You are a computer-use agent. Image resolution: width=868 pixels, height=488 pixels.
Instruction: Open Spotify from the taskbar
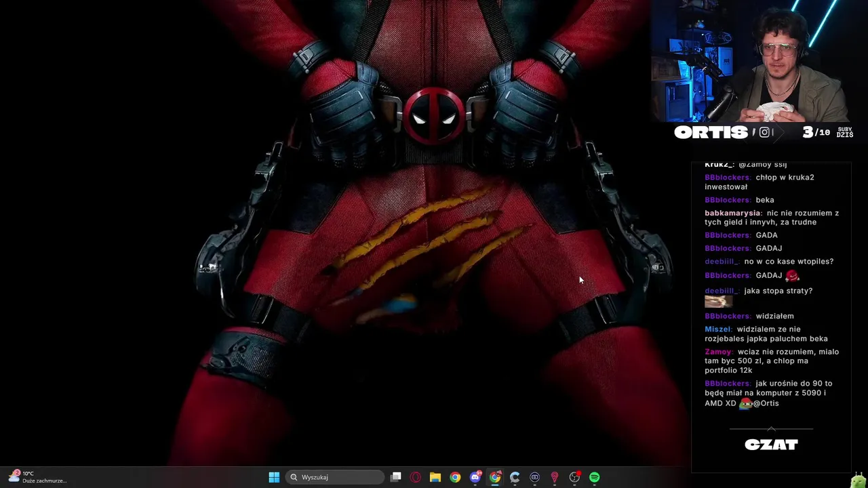coord(594,477)
